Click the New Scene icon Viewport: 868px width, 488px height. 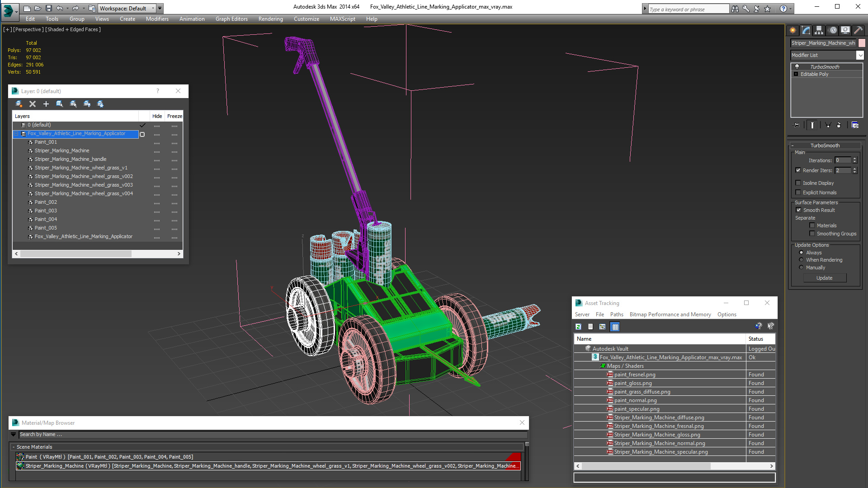[x=27, y=8]
